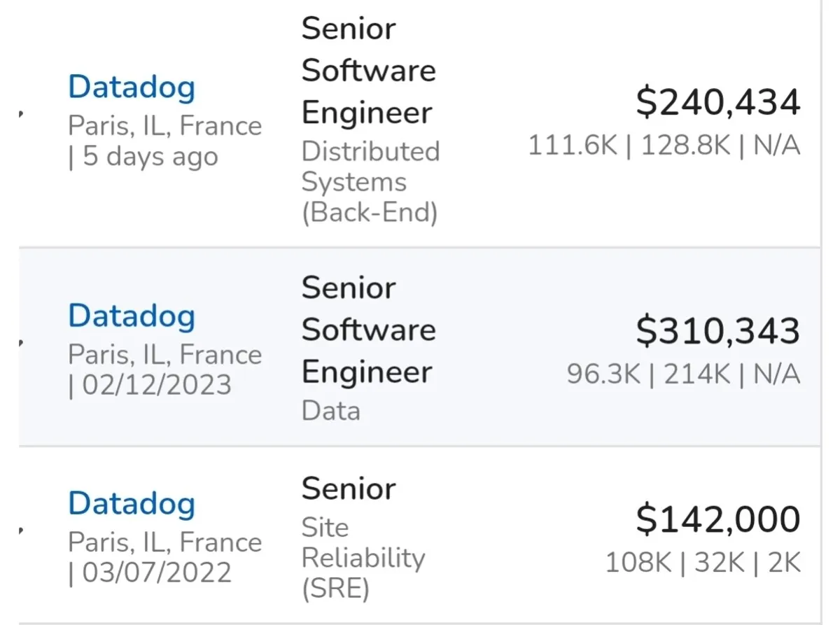This screenshot has height=625, width=840.
Task: Expand the $310,343 salary row arrow
Action: [x=22, y=343]
